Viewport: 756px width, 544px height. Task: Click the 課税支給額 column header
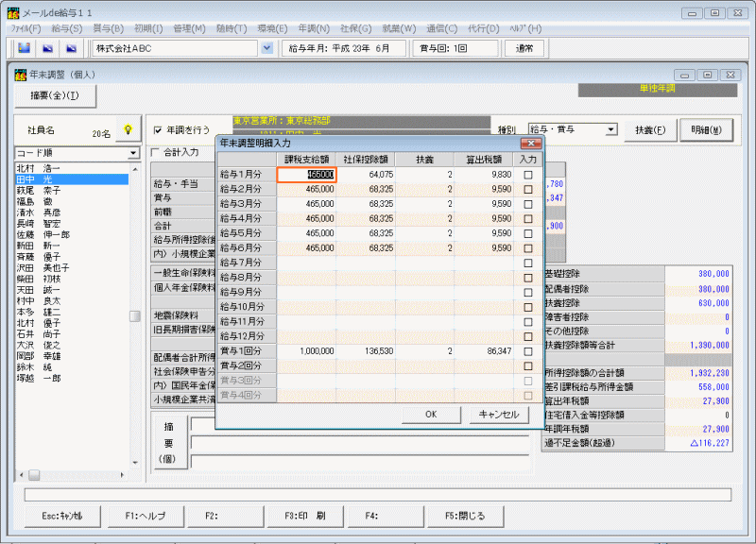point(306,160)
